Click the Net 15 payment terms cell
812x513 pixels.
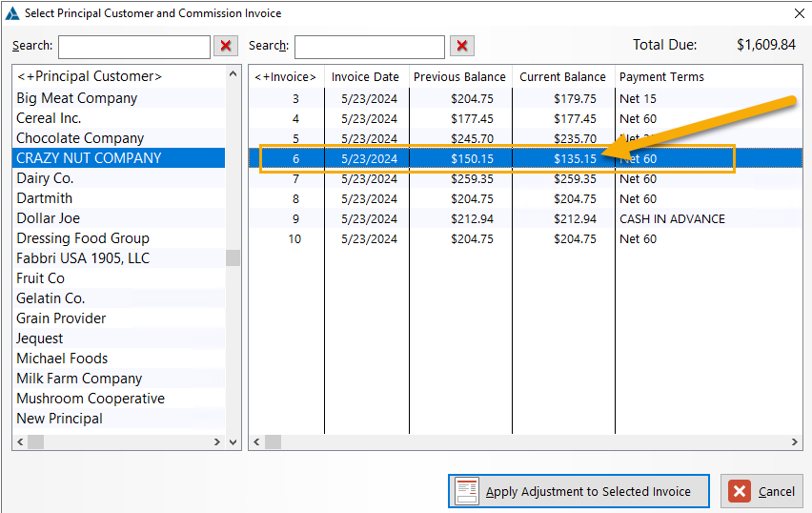pos(638,98)
